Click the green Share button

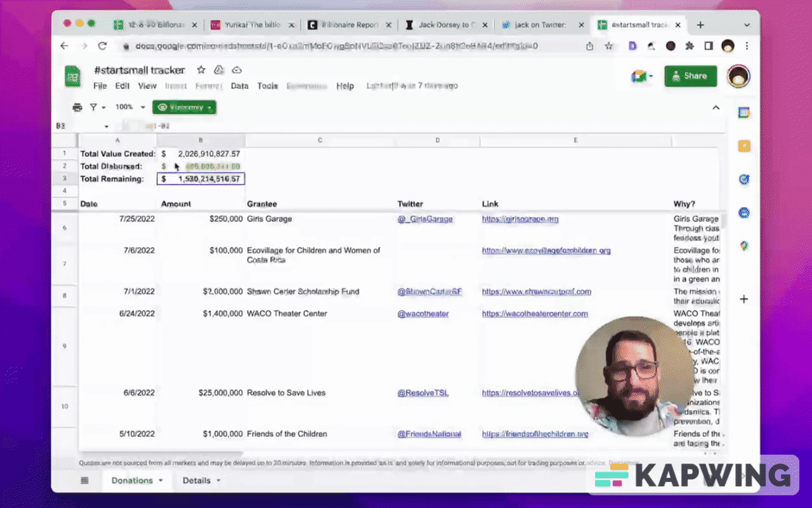point(691,76)
